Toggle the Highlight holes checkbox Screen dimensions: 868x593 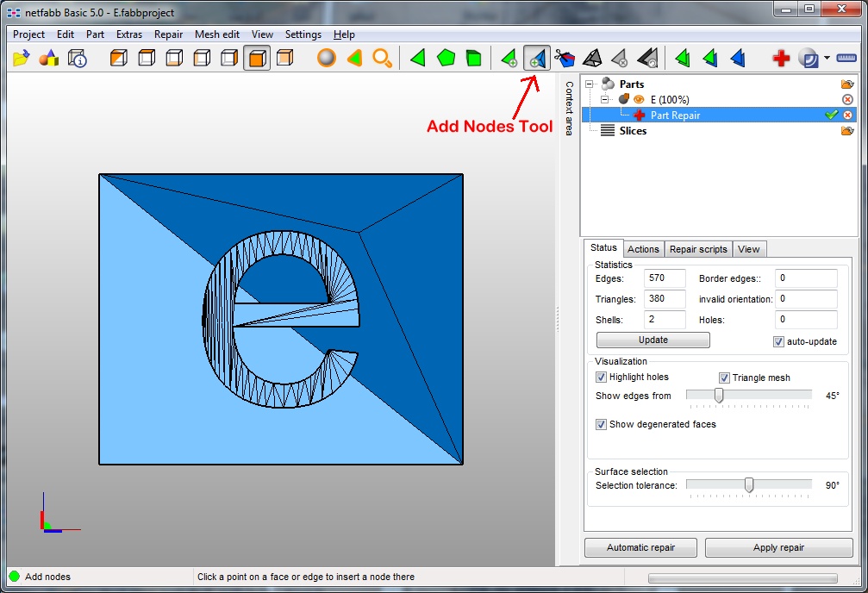coord(601,377)
